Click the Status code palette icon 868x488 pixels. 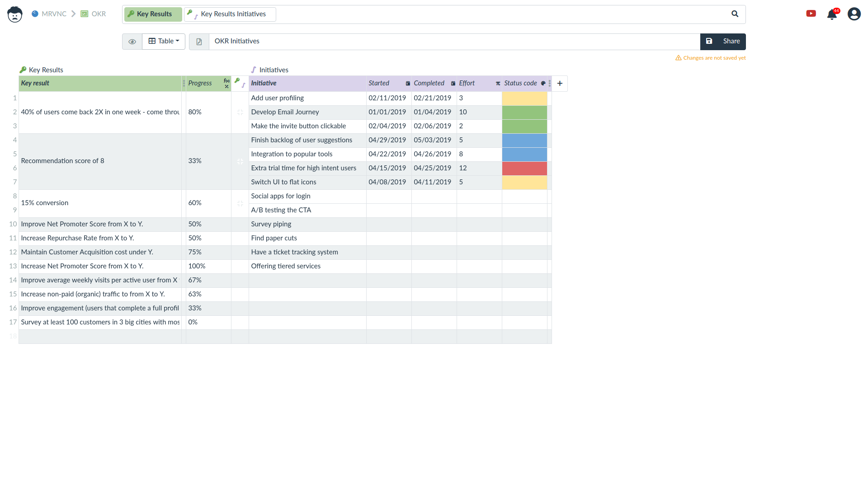(x=543, y=83)
